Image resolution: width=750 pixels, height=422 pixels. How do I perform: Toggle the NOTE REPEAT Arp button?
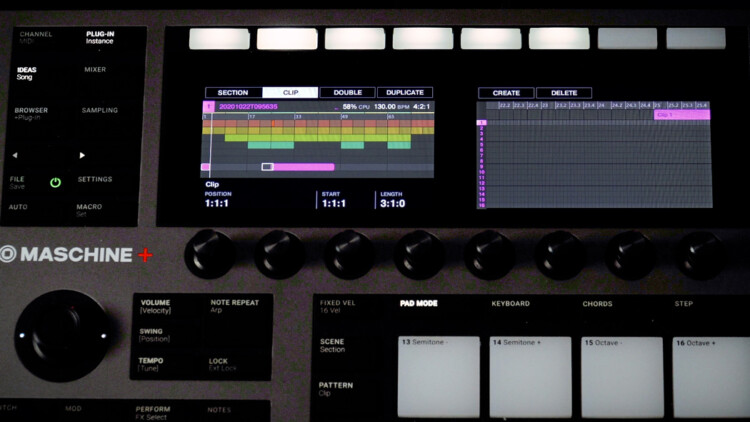pos(234,306)
